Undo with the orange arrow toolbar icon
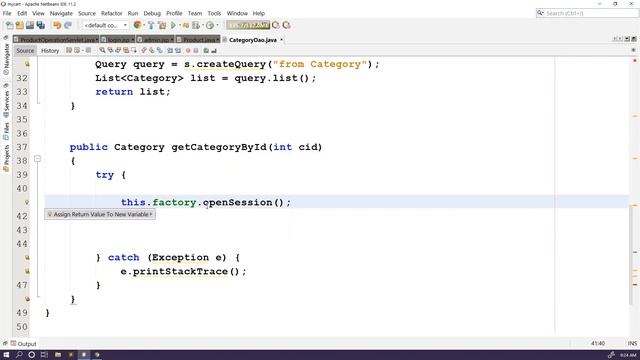640x360 pixels. click(x=57, y=25)
